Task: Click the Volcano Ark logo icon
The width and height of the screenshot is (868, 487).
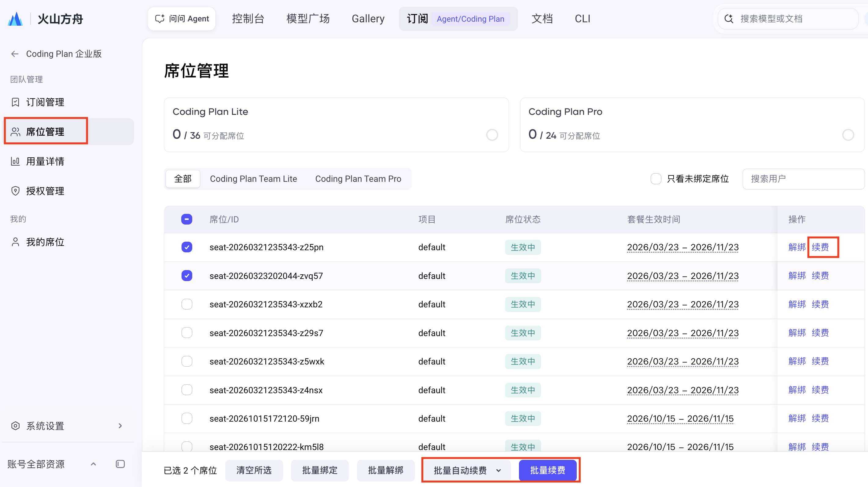Action: pyautogui.click(x=15, y=19)
